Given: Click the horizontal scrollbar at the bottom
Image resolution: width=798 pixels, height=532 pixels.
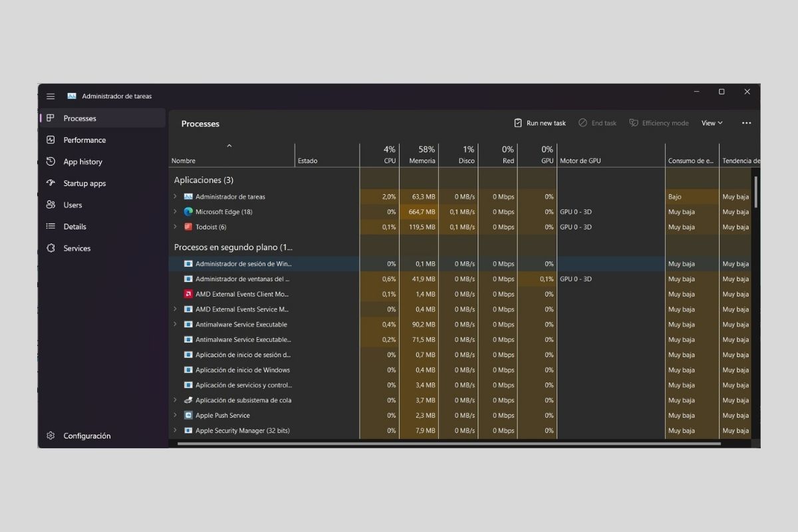Looking at the screenshot, I should [449, 444].
